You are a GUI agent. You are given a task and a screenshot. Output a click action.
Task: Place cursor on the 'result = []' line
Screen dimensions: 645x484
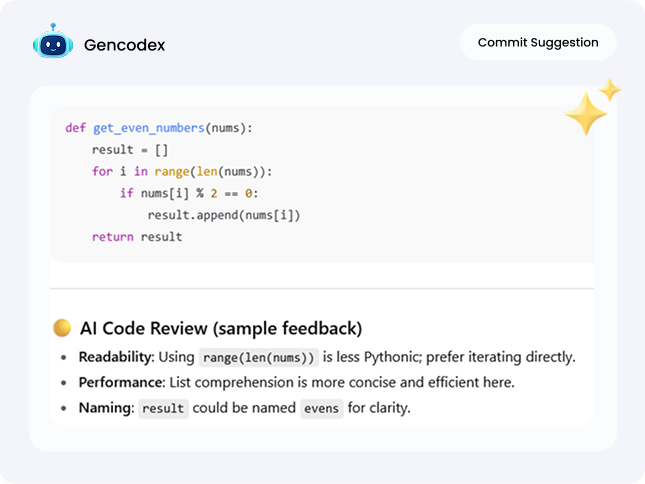(130, 150)
